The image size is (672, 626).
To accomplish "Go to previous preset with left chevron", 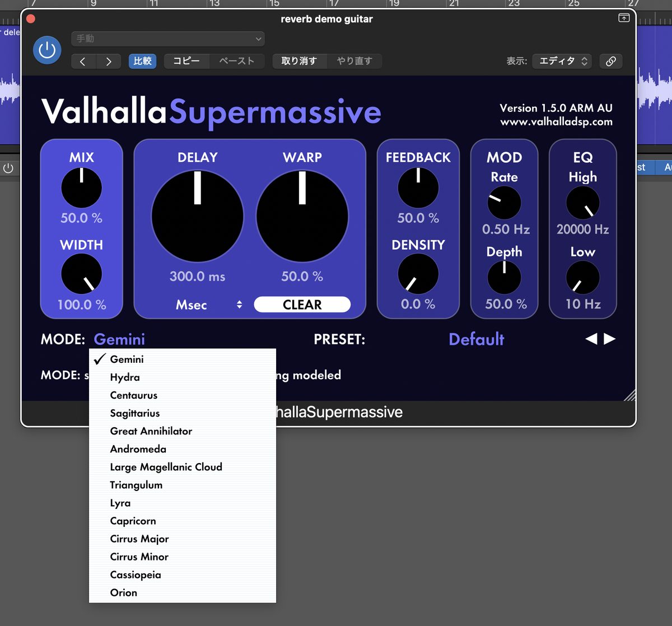I will [83, 61].
